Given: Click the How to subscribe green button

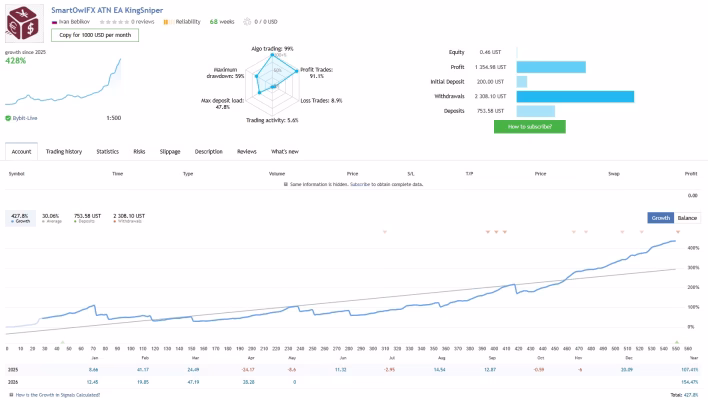Looking at the screenshot, I should [x=530, y=126].
